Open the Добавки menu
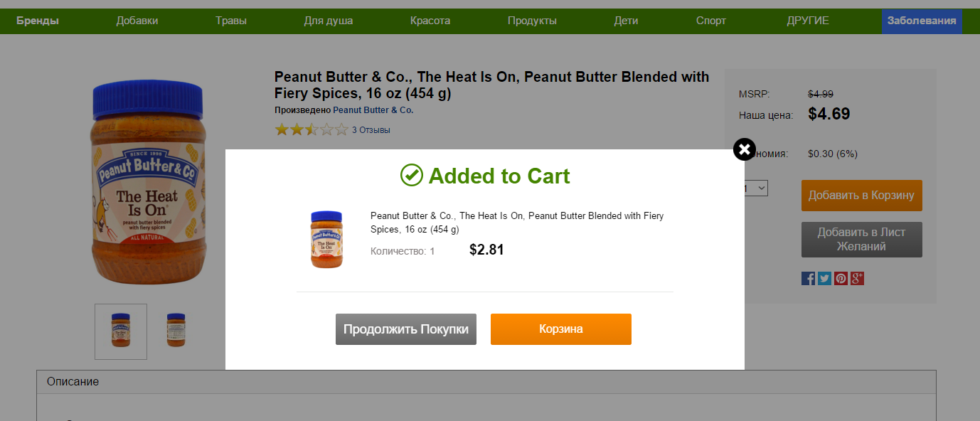 [x=137, y=21]
